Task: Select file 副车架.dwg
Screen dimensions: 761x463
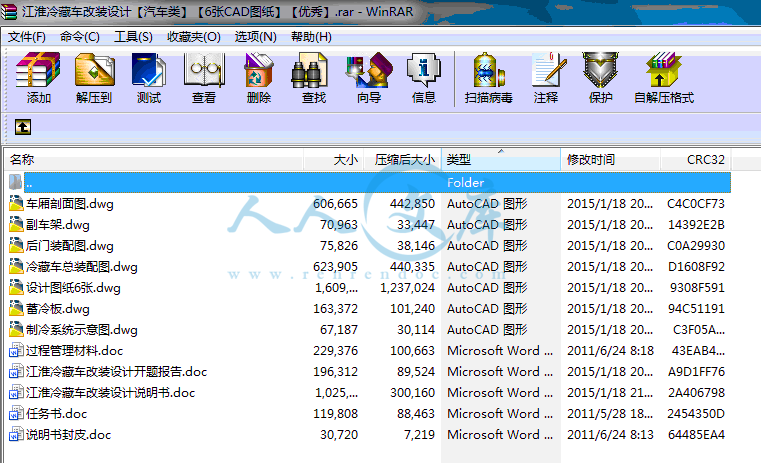Action: pos(58,225)
